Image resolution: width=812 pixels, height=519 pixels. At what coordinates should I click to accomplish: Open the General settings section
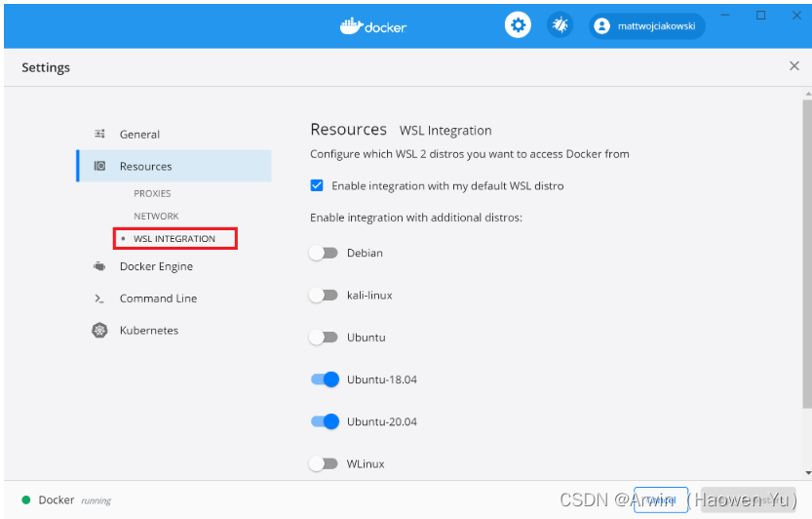174,135
